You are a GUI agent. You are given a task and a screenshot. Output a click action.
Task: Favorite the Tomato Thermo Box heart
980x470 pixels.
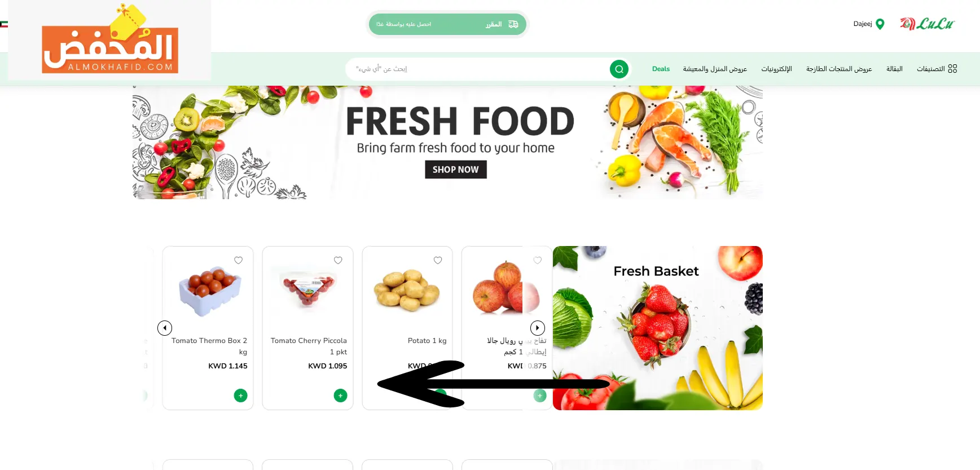[239, 260]
